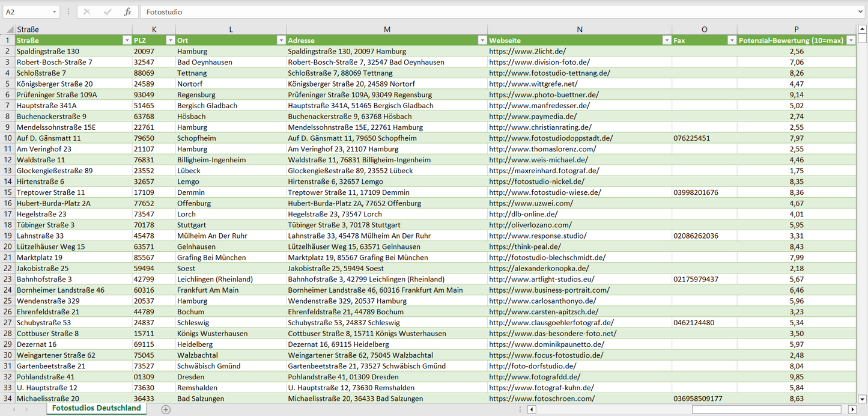Viewport: 868px width, 416px height.
Task: Click the vertical scrollbar down arrow
Action: point(863,398)
